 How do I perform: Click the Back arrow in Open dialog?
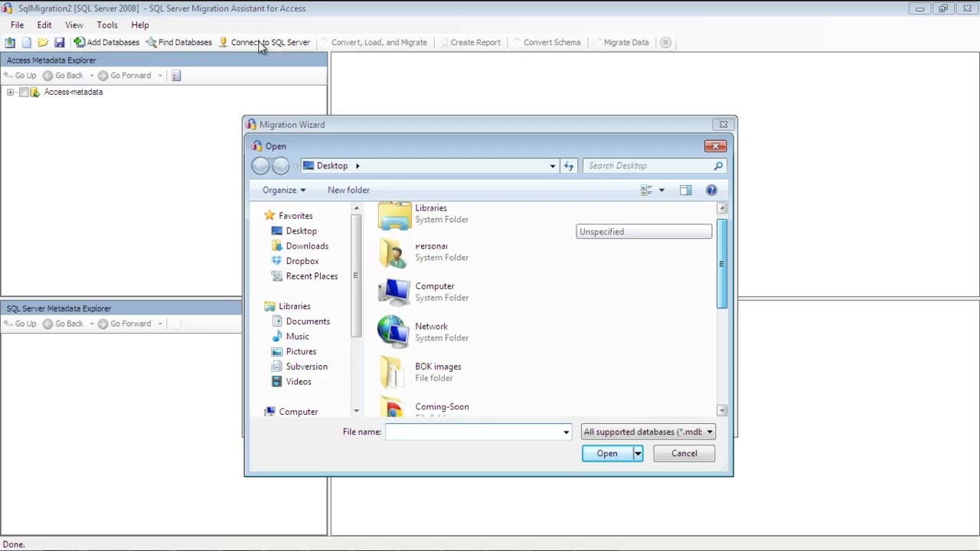tap(261, 165)
